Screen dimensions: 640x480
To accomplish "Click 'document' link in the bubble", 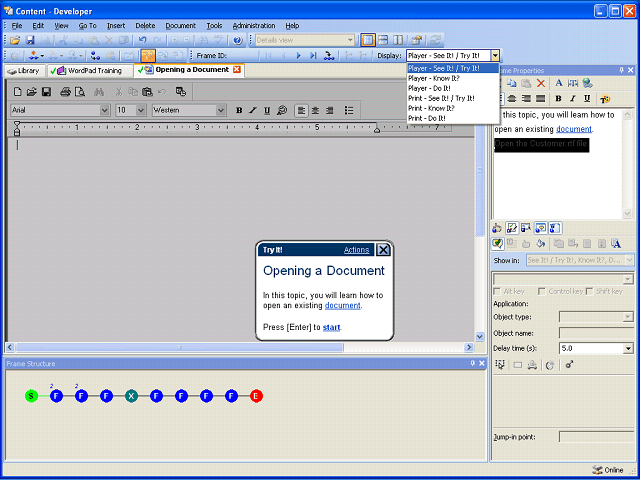I will tap(342, 305).
